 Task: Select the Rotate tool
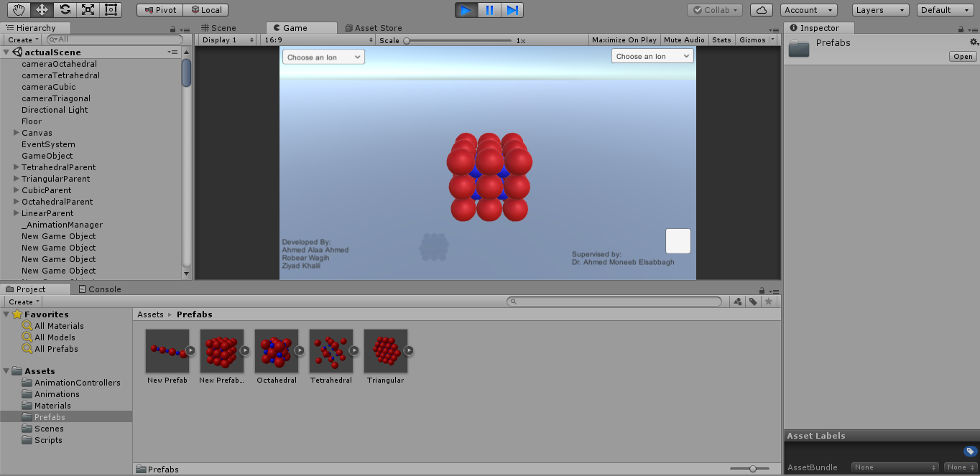[65, 10]
